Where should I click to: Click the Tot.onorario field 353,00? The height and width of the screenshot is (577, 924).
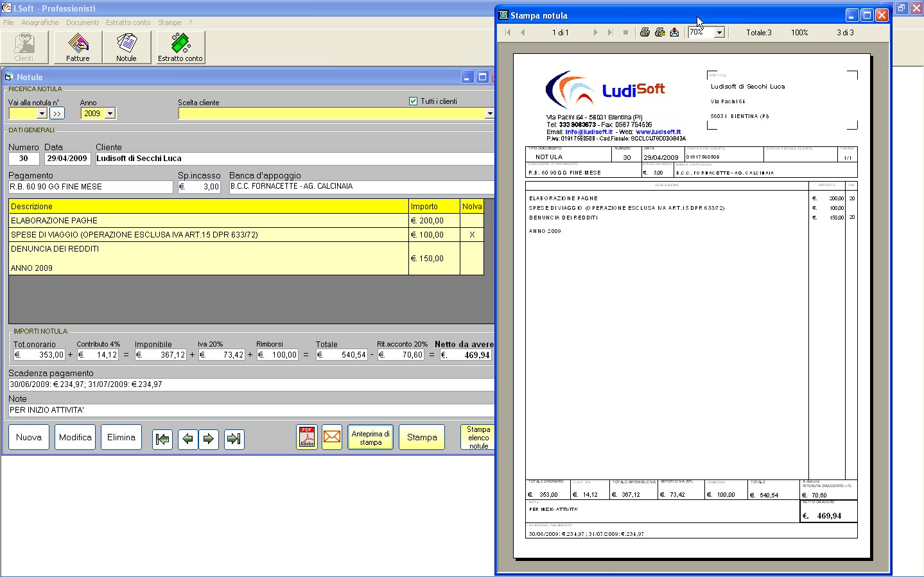[x=39, y=354]
